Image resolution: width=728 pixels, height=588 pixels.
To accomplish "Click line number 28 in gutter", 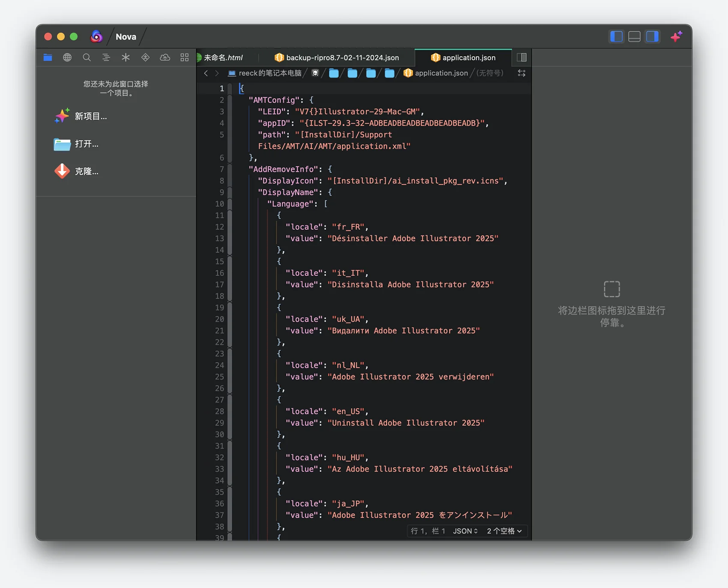I will point(219,411).
